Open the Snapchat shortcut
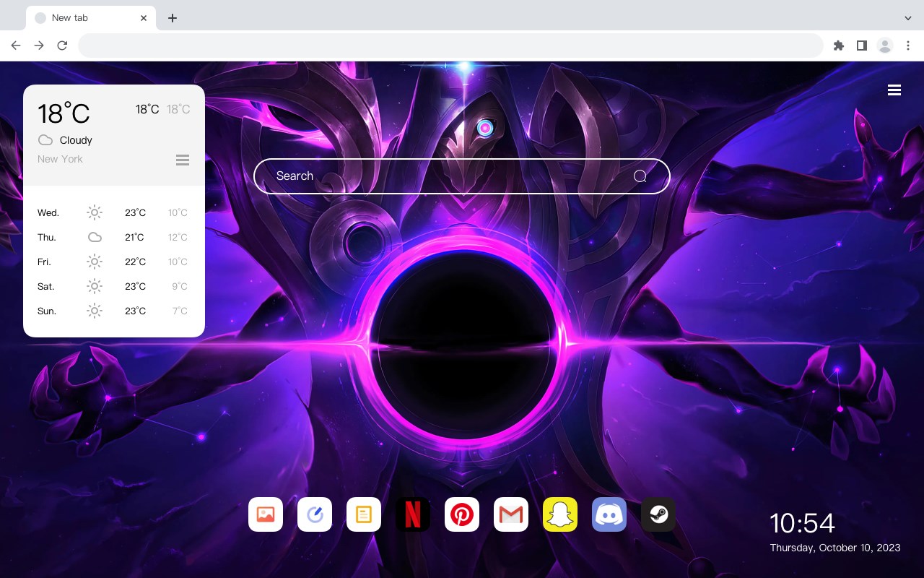 tap(560, 514)
